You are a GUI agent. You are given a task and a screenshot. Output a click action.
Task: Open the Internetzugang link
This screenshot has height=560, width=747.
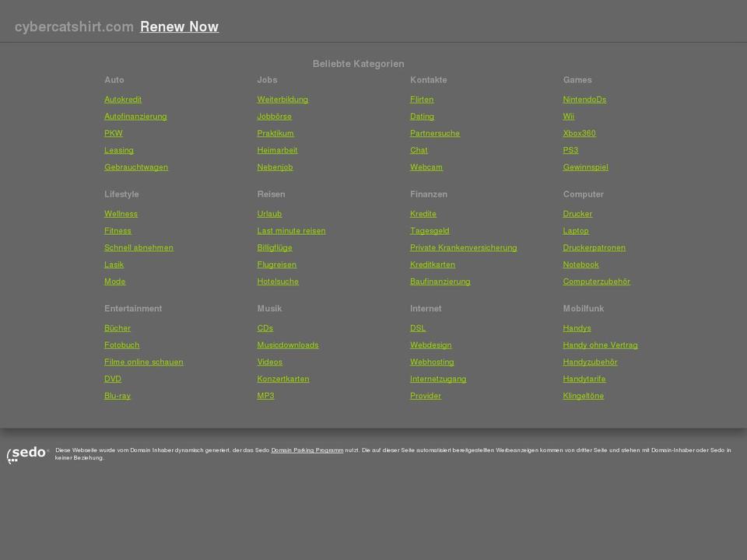(x=438, y=379)
